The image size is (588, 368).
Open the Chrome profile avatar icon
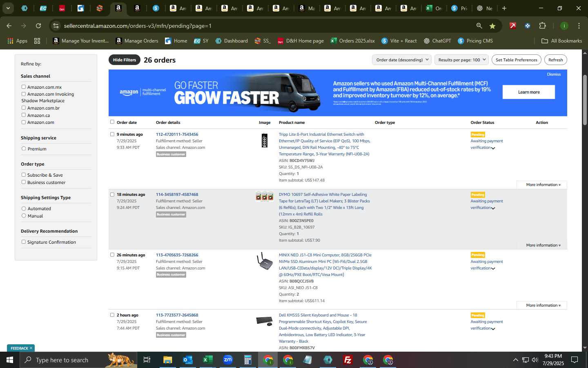[564, 26]
